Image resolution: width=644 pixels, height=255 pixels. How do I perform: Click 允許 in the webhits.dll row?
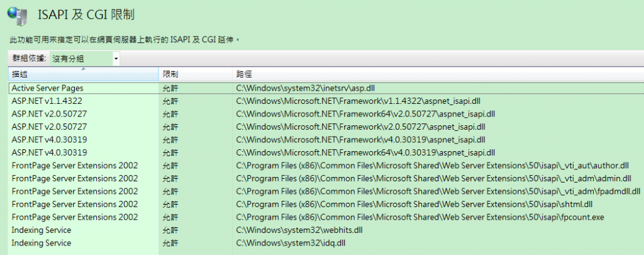click(170, 229)
